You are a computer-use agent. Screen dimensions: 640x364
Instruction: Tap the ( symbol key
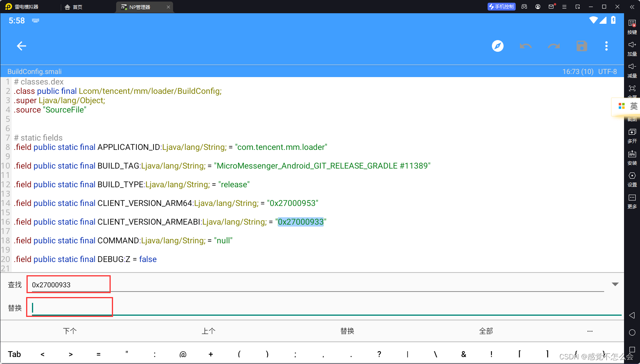click(239, 354)
